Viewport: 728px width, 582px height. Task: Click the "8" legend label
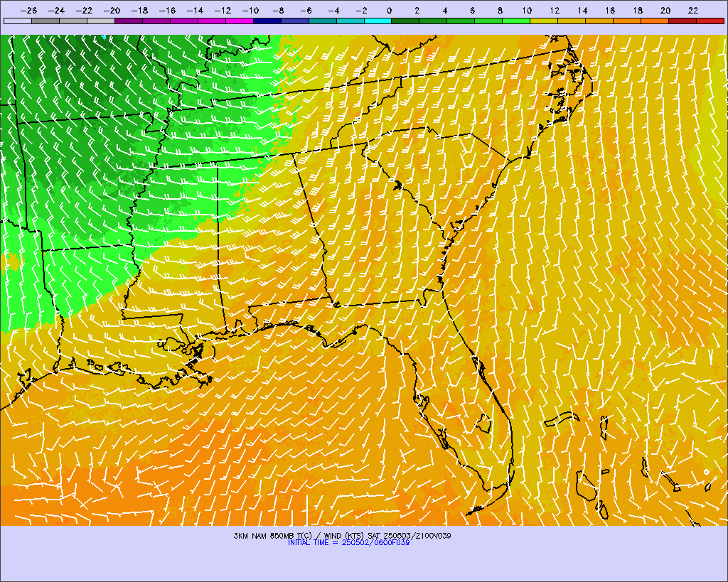tap(500, 11)
